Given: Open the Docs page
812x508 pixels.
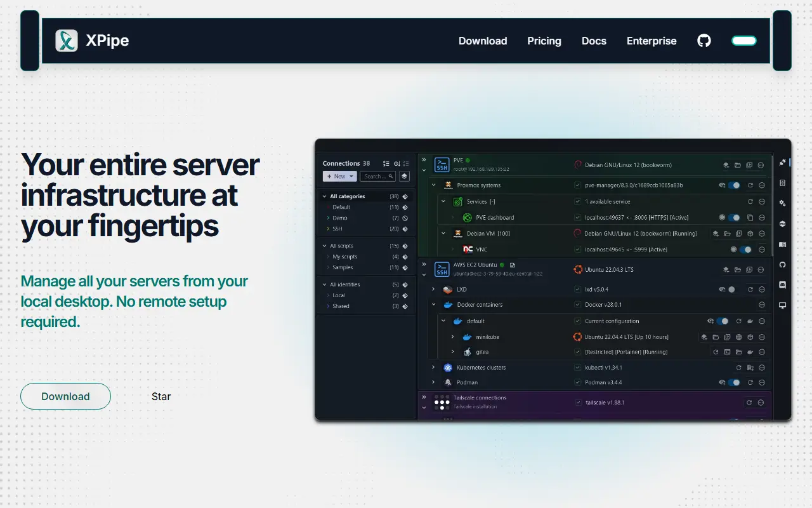Looking at the screenshot, I should click(594, 41).
